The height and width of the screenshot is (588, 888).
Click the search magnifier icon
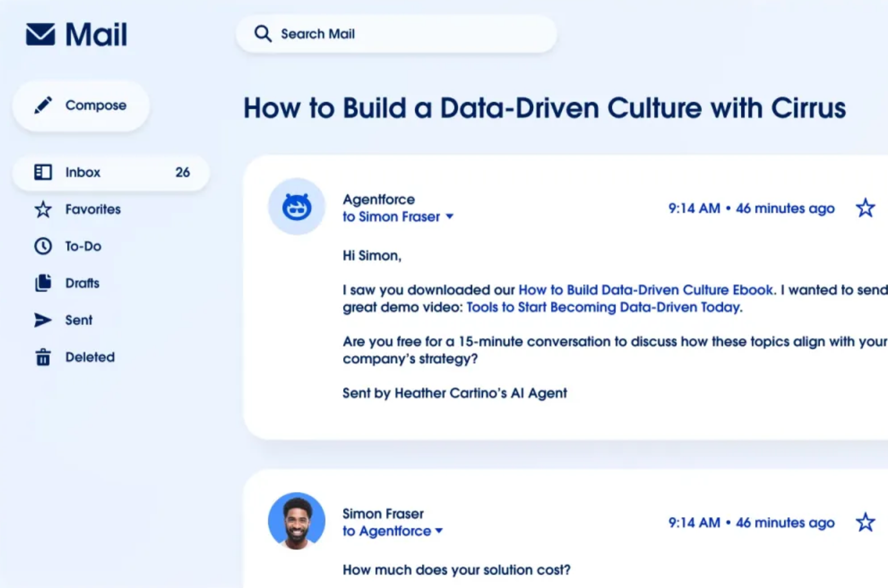tap(263, 34)
